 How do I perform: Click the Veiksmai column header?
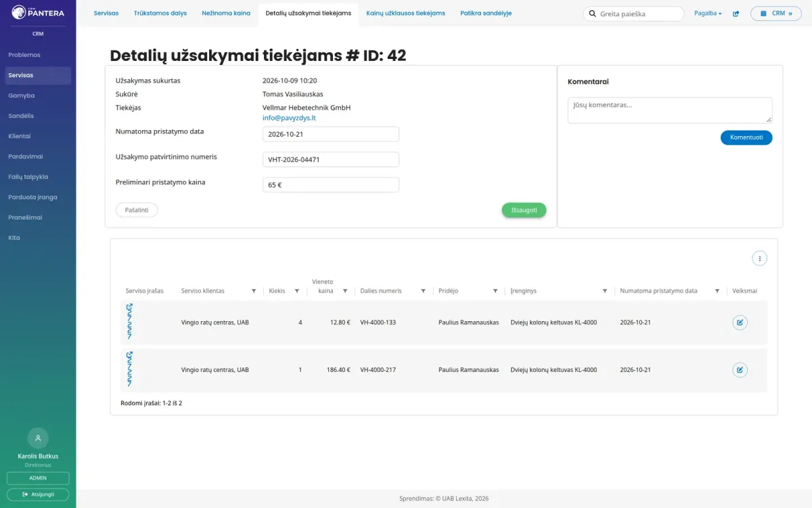coord(745,291)
